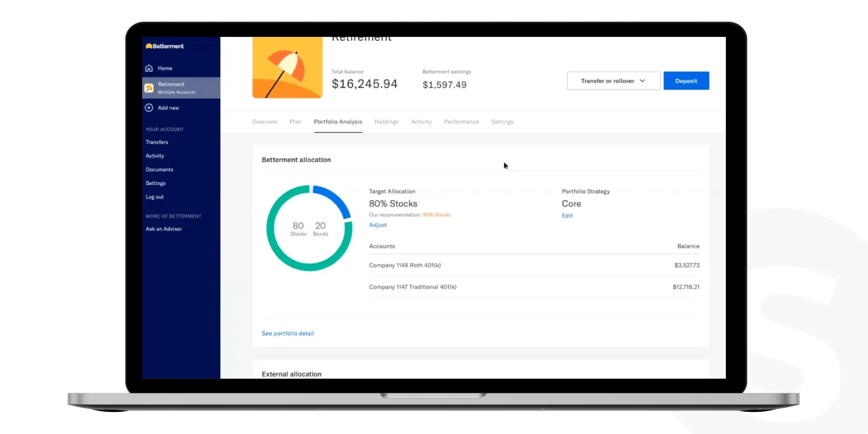Open Ask an Advisor link
The width and height of the screenshot is (868, 434).
click(164, 229)
